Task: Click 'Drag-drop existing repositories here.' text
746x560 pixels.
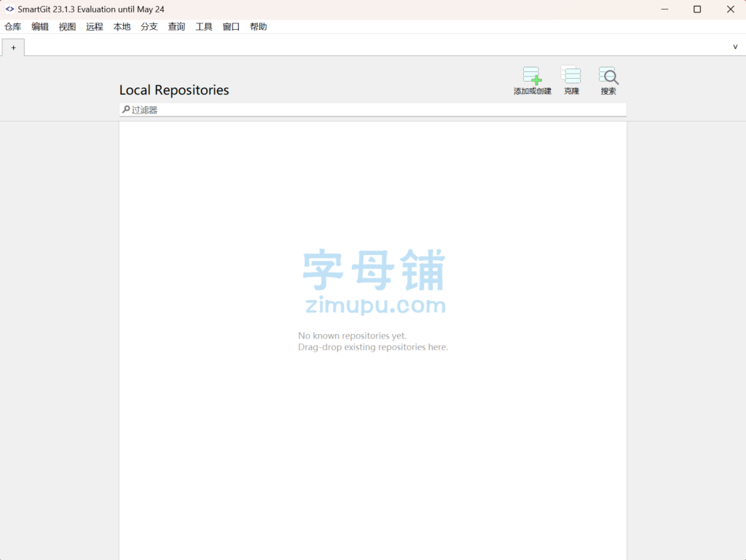Action: point(373,347)
